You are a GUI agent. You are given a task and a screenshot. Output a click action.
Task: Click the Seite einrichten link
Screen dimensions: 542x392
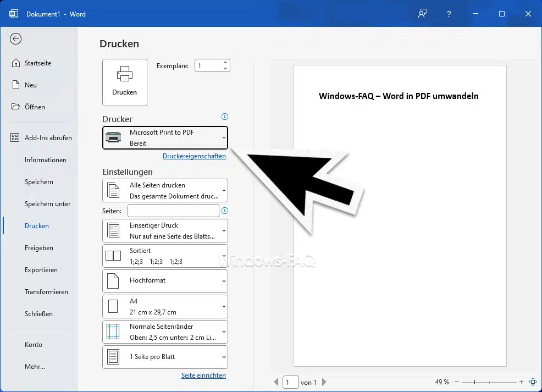point(203,376)
